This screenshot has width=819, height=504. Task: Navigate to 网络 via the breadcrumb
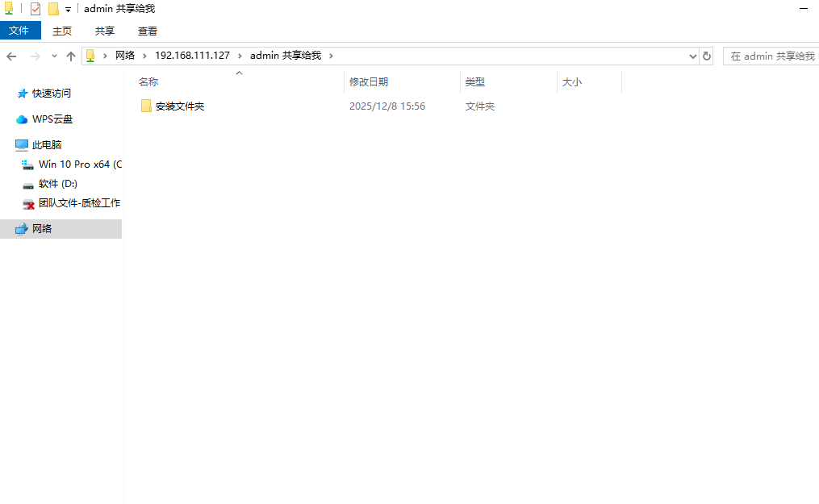[x=125, y=56]
